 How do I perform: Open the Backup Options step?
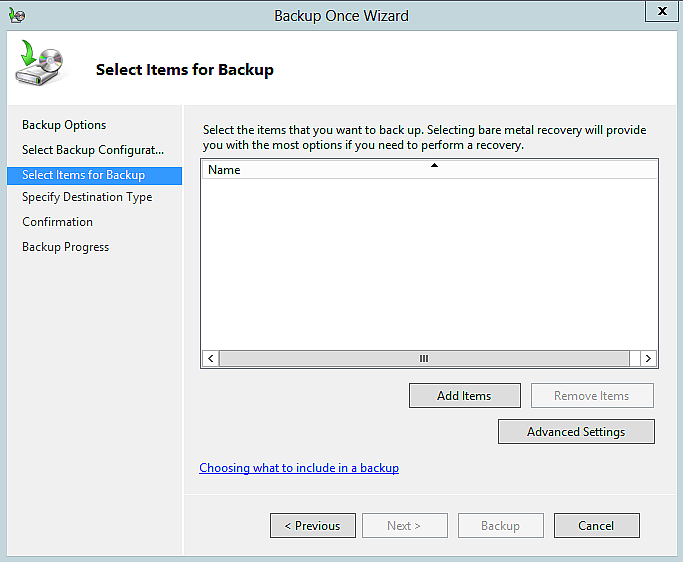(x=64, y=125)
